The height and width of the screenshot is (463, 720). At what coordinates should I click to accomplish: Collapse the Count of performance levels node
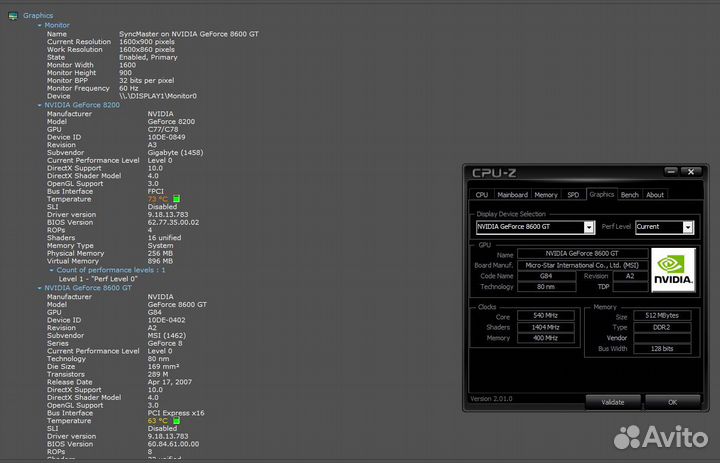[52, 270]
